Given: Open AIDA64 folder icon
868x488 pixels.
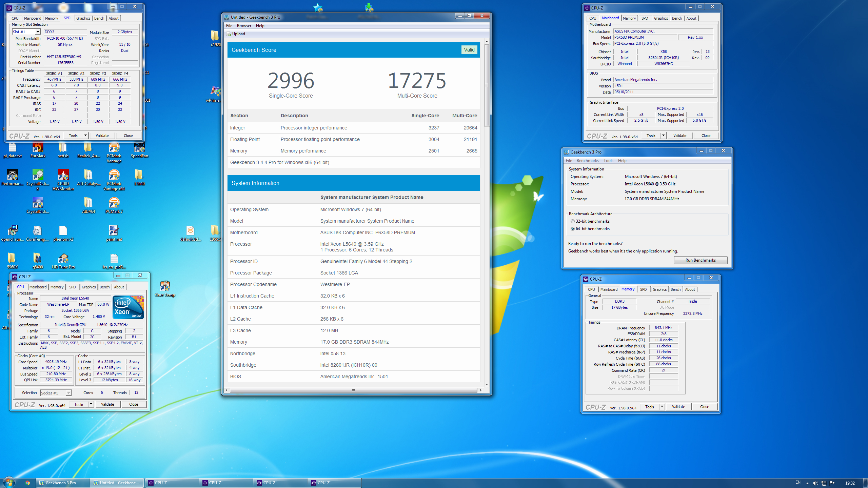Looking at the screenshot, I should (88, 206).
